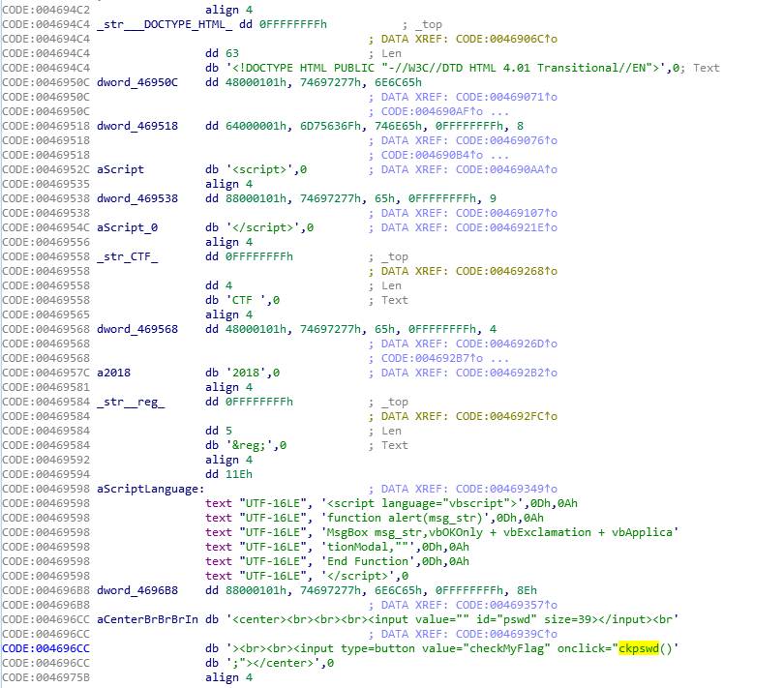Follow the xref CODE:0046906C
The height and width of the screenshot is (688, 784).
click(506, 39)
